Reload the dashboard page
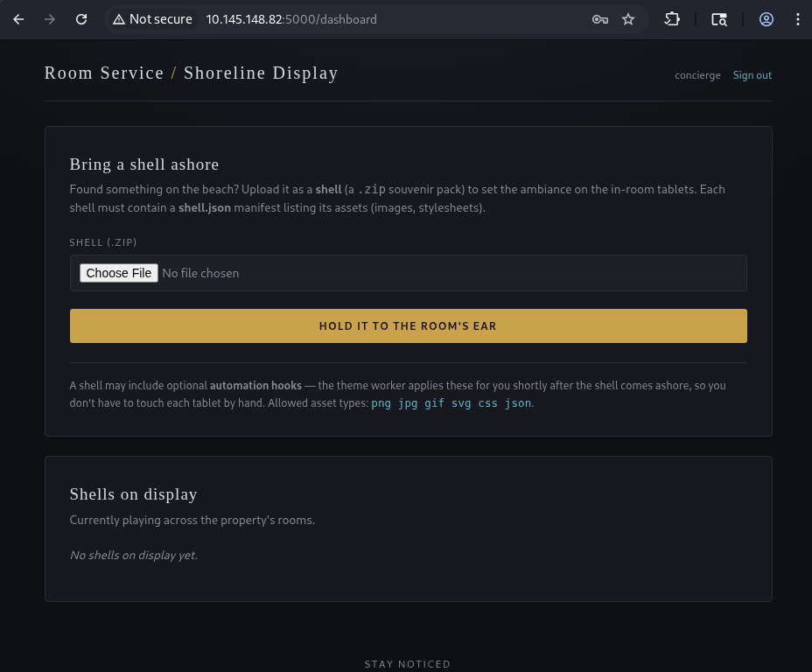Viewport: 812px width, 672px height. 81,19
